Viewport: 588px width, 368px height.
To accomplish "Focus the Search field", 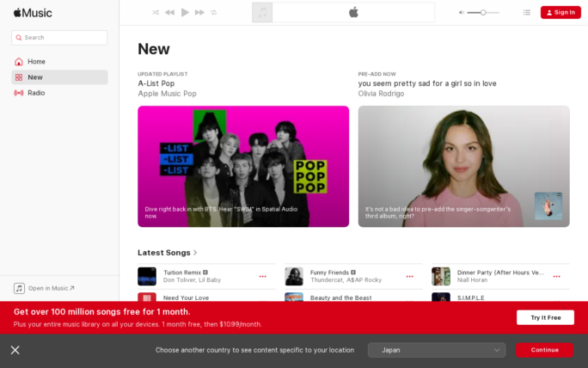I will [59, 38].
